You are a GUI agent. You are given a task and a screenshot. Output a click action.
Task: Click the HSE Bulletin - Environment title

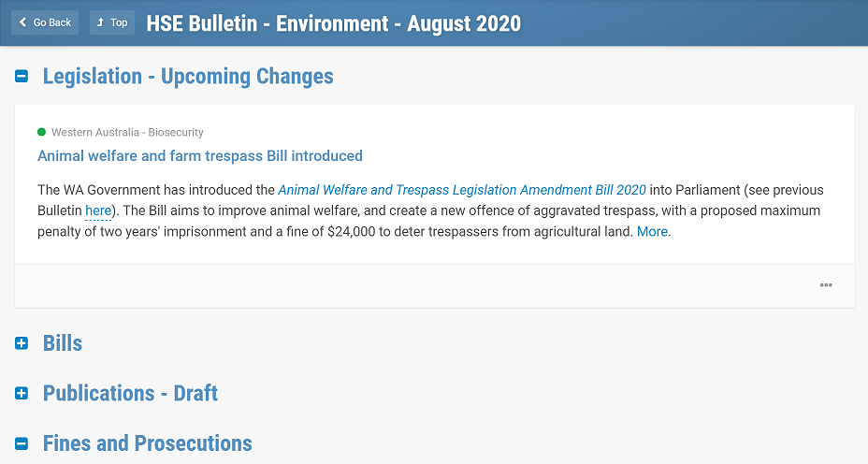333,23
